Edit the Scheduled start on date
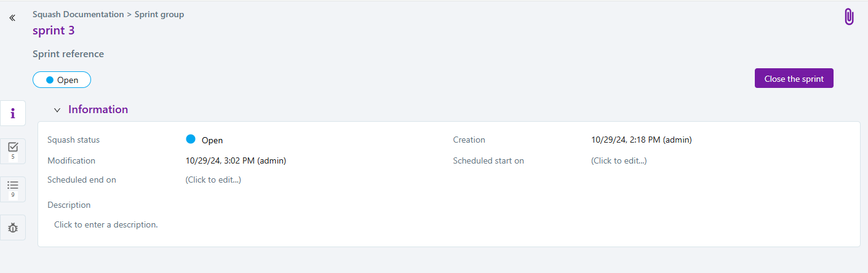Image resolution: width=868 pixels, height=273 pixels. coord(618,161)
